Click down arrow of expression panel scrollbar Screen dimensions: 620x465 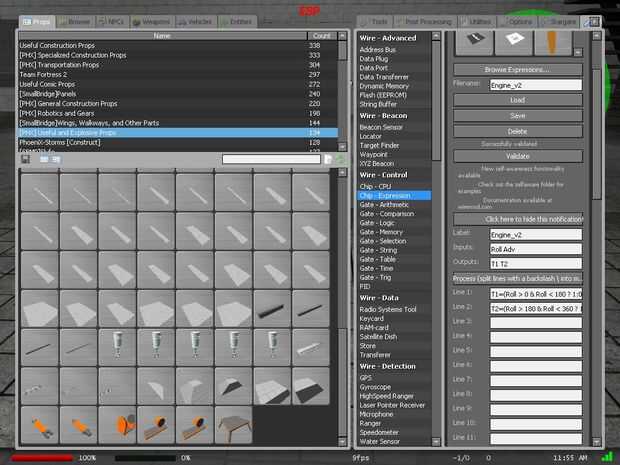click(x=596, y=441)
